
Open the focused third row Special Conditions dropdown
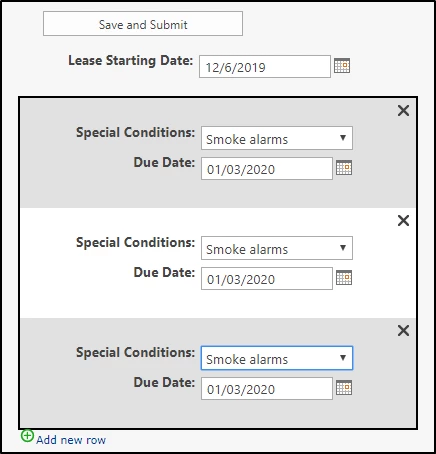coord(277,358)
